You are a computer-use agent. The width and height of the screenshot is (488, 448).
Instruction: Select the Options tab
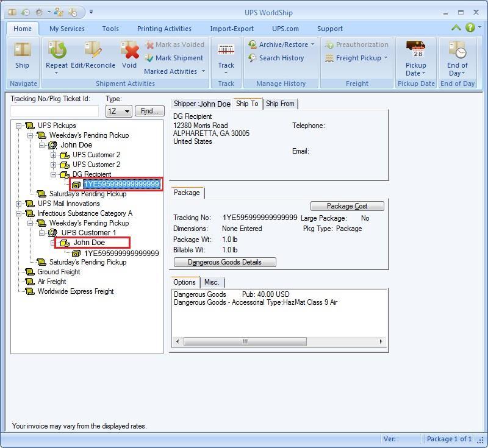point(185,282)
